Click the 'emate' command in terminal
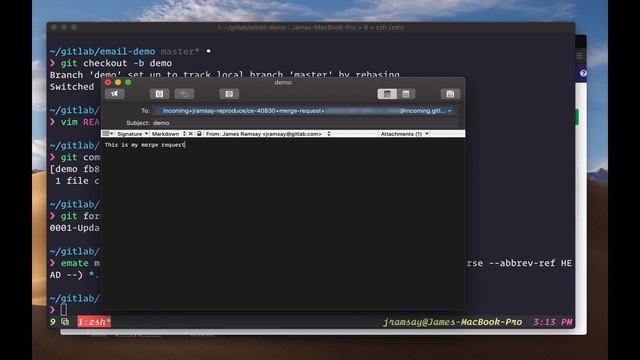This screenshot has width=640, height=360. (75, 263)
